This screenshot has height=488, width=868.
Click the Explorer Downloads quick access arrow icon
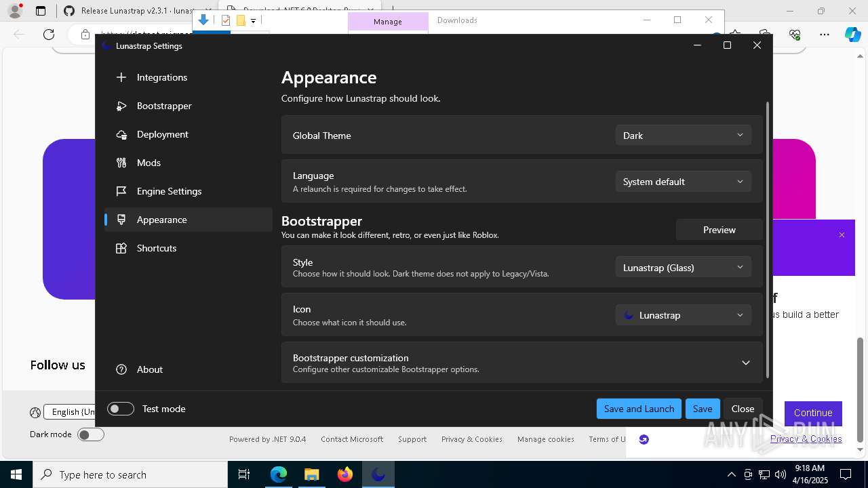click(203, 20)
